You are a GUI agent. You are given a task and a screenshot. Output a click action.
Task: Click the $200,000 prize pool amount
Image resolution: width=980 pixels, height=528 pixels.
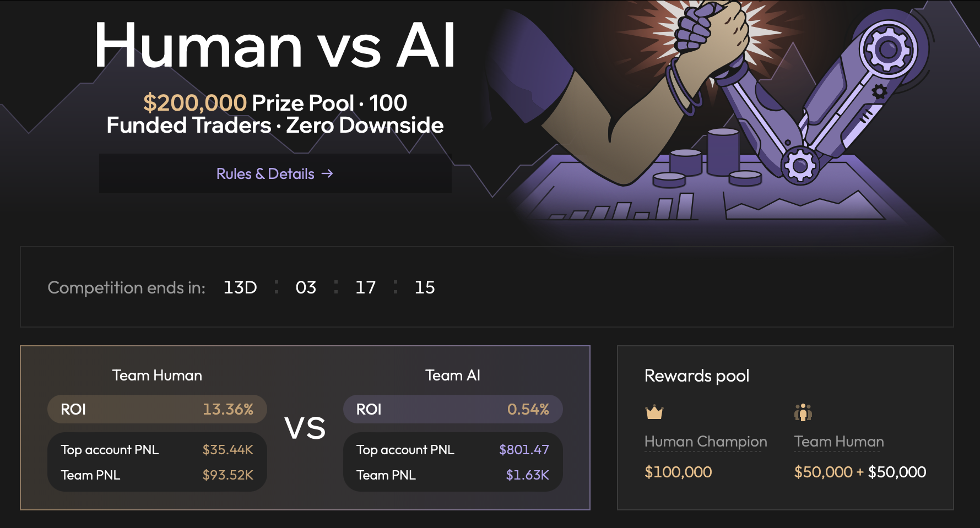click(195, 103)
